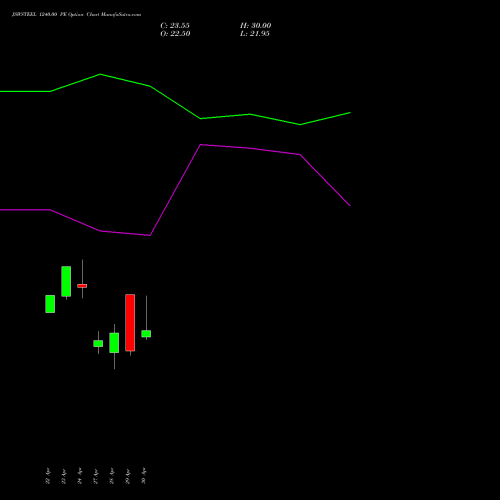The width and height of the screenshot is (500, 500).
Task: Select the open value O: 22.50
Action: tap(175, 33)
